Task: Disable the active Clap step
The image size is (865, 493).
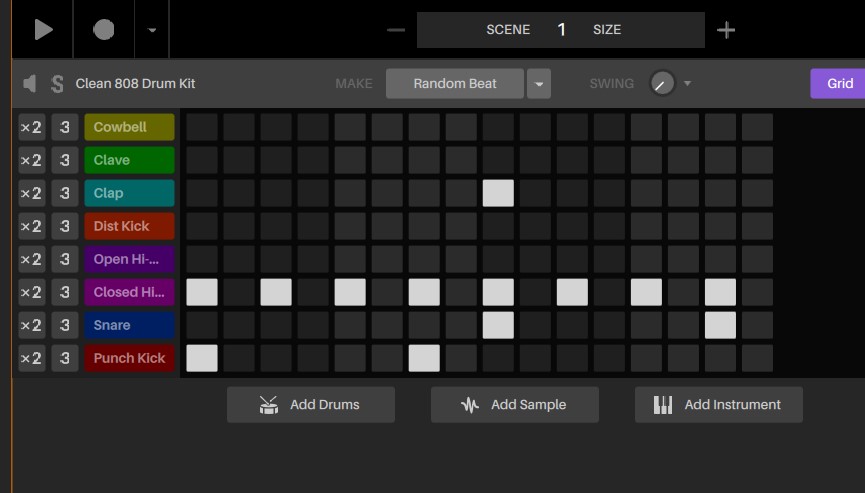Action: (498, 193)
